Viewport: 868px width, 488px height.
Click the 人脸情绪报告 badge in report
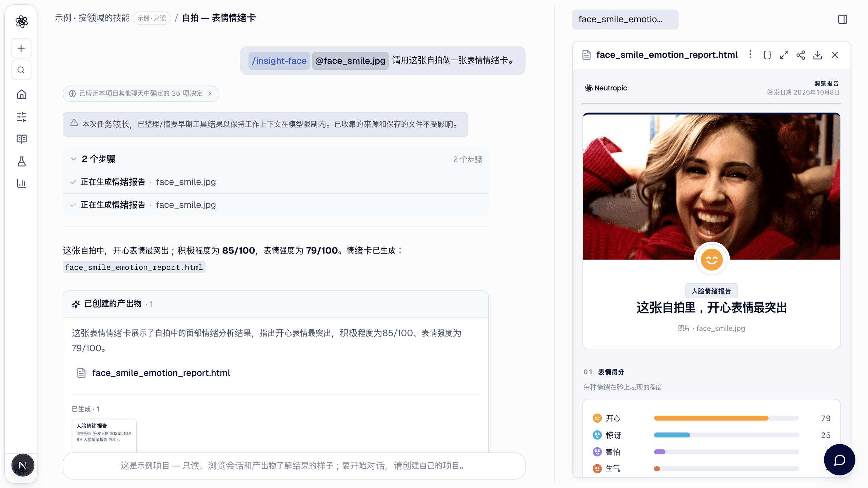tap(711, 291)
